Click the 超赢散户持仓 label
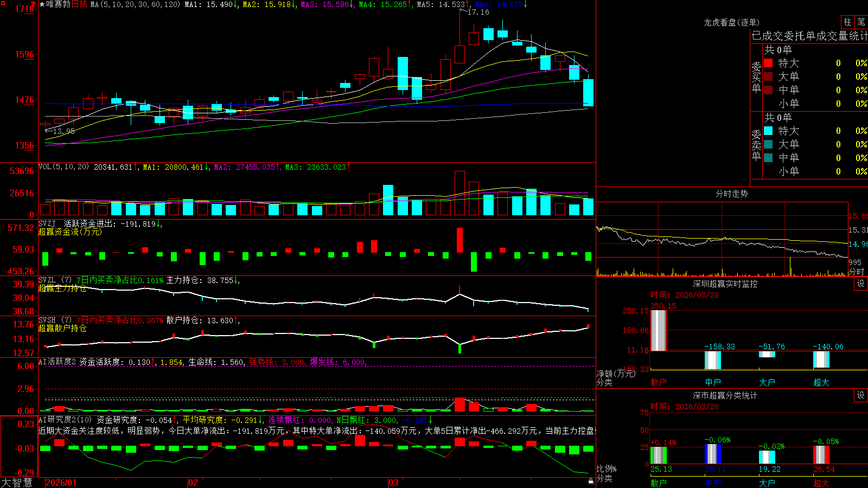This screenshot has height=488, width=868. (x=62, y=329)
